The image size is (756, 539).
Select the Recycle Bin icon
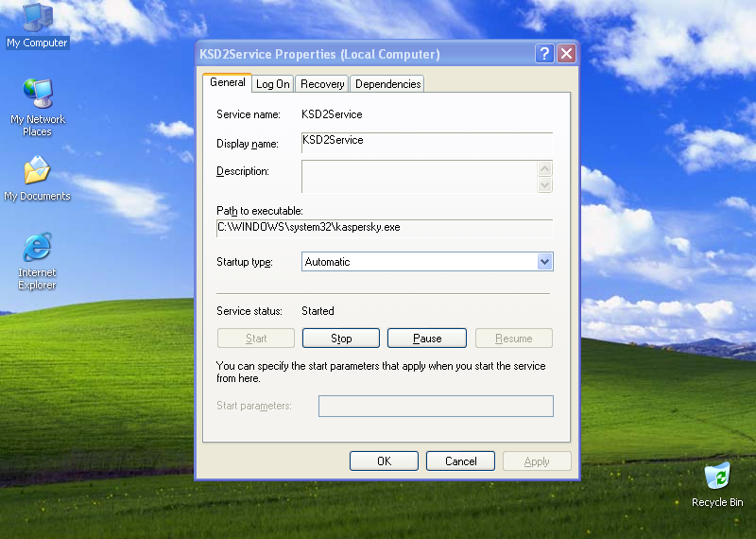tap(717, 476)
